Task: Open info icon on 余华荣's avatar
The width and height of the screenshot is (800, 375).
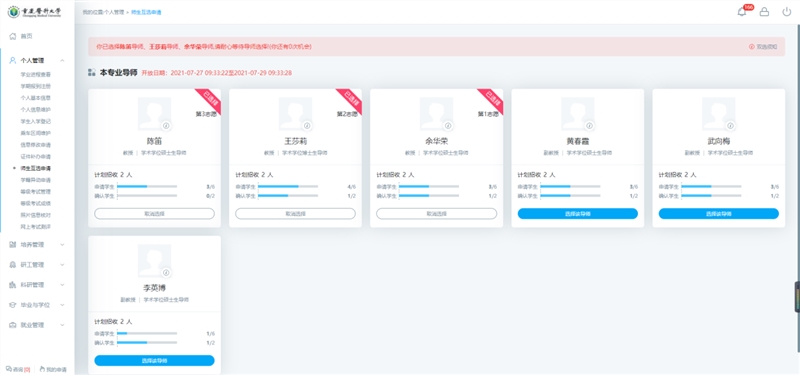Action: point(448,126)
